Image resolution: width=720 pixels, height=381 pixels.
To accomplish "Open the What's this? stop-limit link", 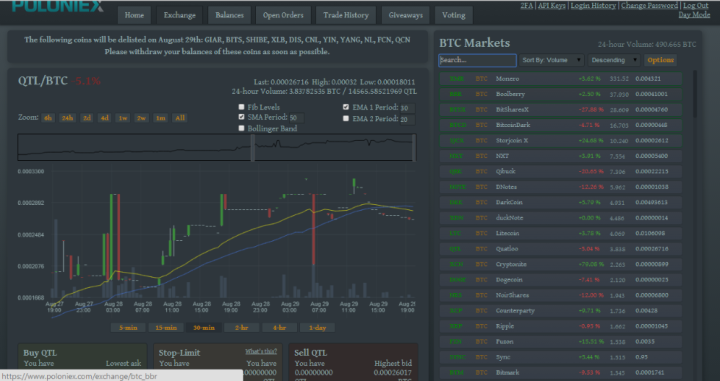I will pos(261,351).
